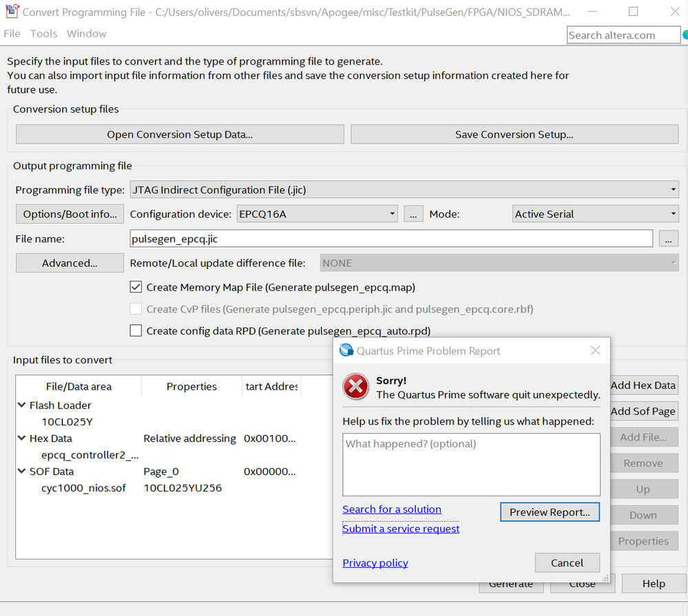Viewport: 688px width, 616px height.
Task: Click the Add Hex Data button
Action: click(644, 385)
